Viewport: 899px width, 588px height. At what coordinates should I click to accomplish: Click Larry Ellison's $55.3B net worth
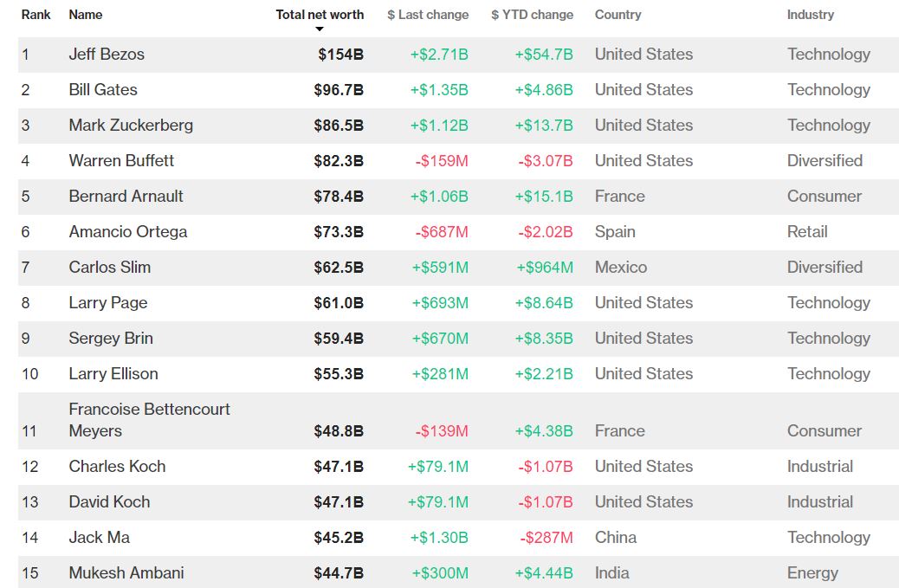pyautogui.click(x=339, y=374)
